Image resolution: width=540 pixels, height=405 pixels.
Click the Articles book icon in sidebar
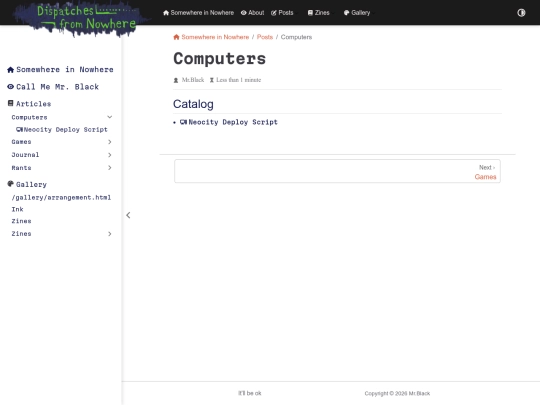11,103
